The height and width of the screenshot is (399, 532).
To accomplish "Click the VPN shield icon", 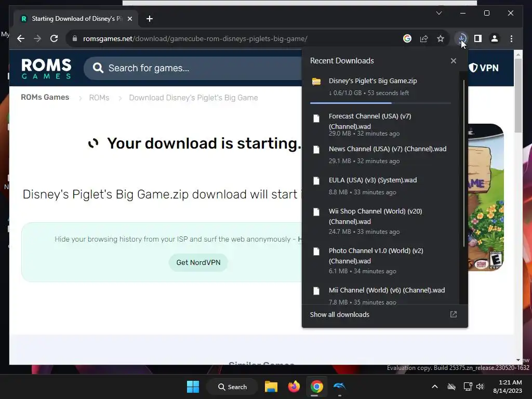I will pyautogui.click(x=473, y=68).
